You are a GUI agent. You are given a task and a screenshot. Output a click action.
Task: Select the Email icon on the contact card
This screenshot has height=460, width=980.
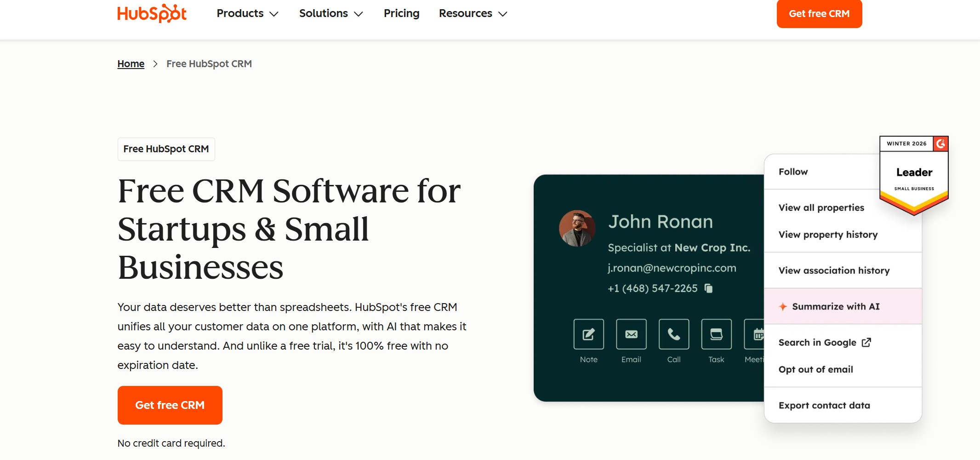click(631, 334)
